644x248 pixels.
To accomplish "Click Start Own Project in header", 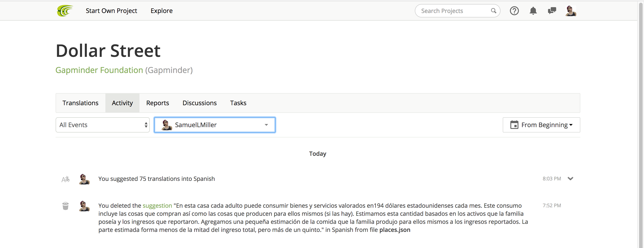I will 111,11.
